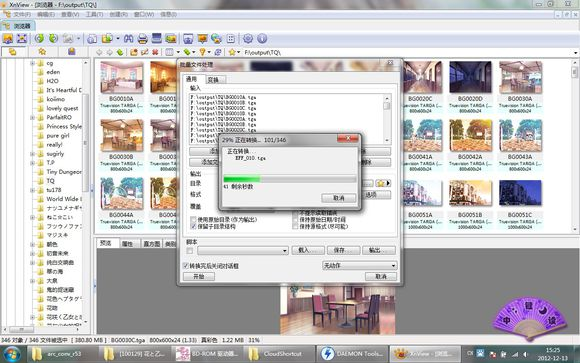Screen dimensions: 580x363
Task: Uncheck 保留子目录结构 checkbox
Action: click(193, 226)
